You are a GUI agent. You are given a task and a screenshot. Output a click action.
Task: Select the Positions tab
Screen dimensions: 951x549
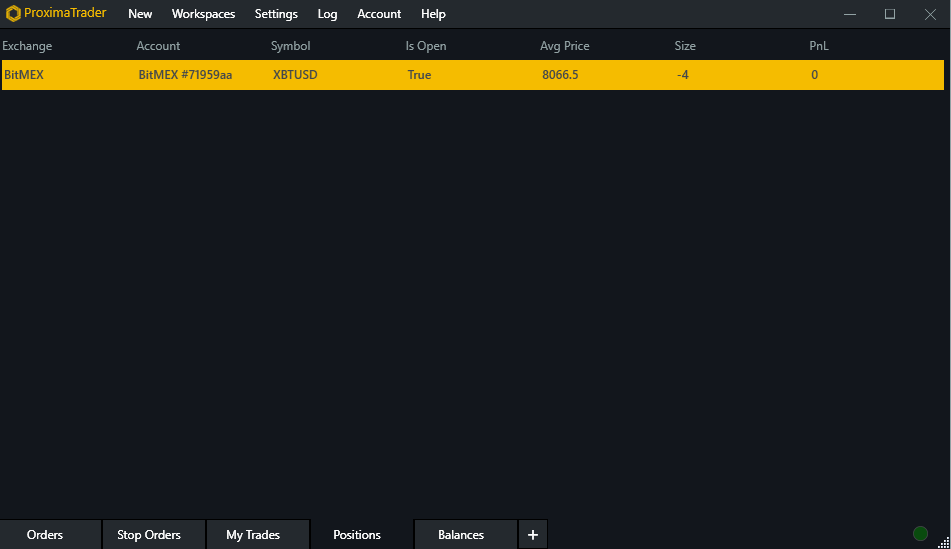[362, 534]
